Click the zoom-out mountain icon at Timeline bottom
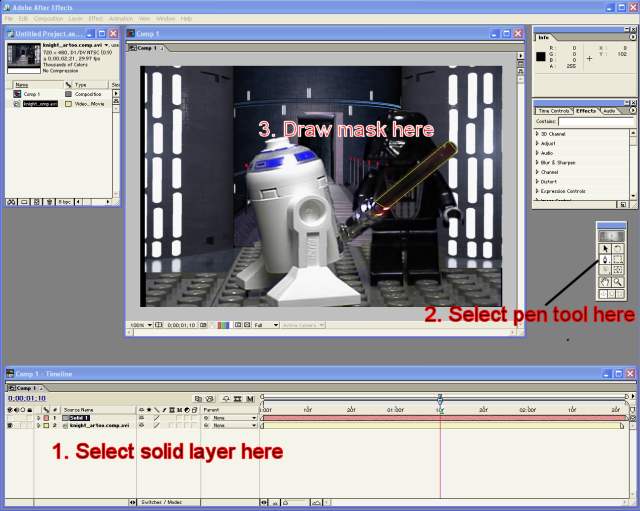The height and width of the screenshot is (511, 640). click(275, 503)
